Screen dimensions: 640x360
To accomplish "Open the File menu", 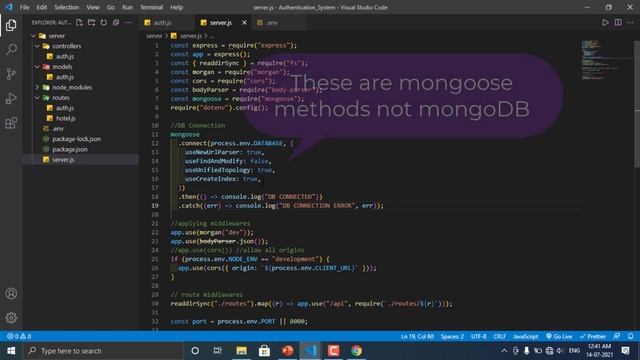I will click(24, 7).
